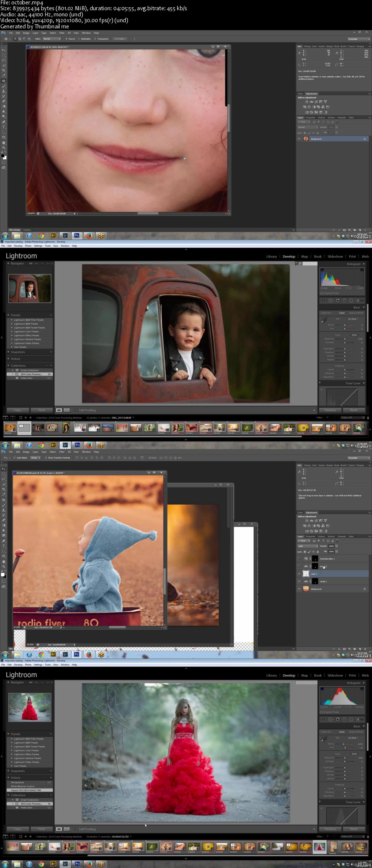372x868 pixels.
Task: Open Color blend mode dropdown in baby-photo Photoshop frame
Action: pos(308,546)
